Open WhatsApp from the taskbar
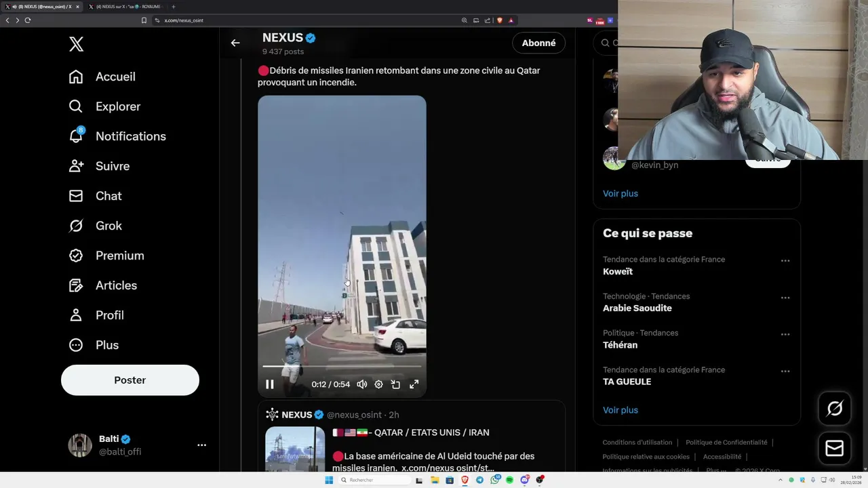Viewport: 868px width, 488px height. tap(495, 480)
